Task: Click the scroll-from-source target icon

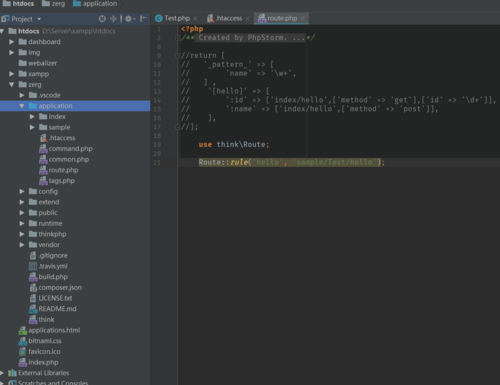Action: 102,19
